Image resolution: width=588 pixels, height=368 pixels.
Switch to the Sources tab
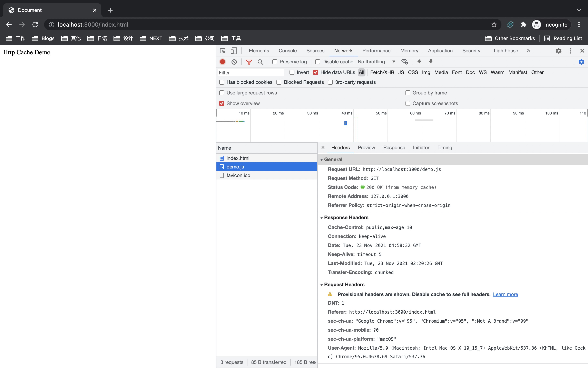click(315, 51)
